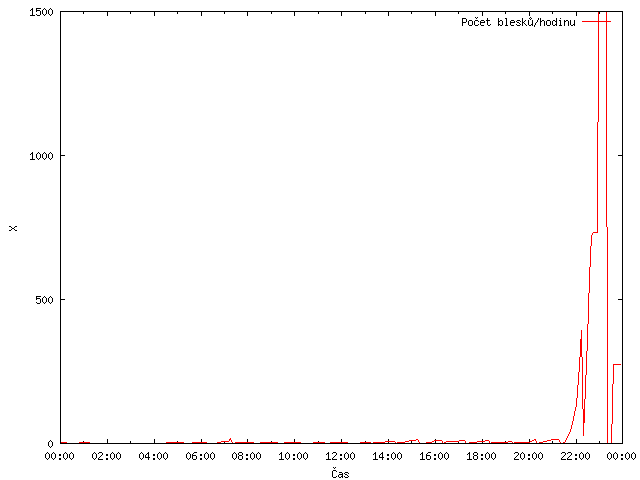Viewport: 640px width, 480px height.
Task: Click the y-axis title "X"
Action: pos(13,228)
